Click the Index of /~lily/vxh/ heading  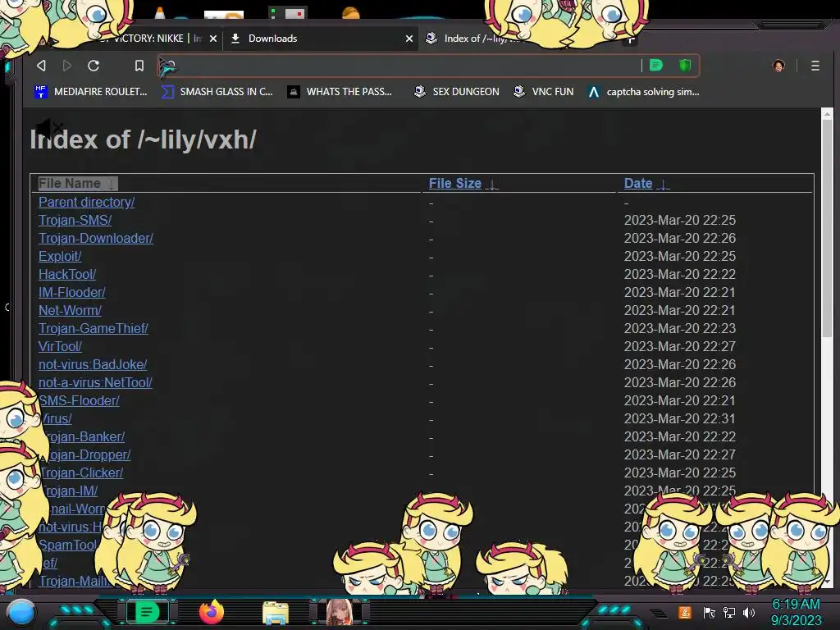pos(143,139)
